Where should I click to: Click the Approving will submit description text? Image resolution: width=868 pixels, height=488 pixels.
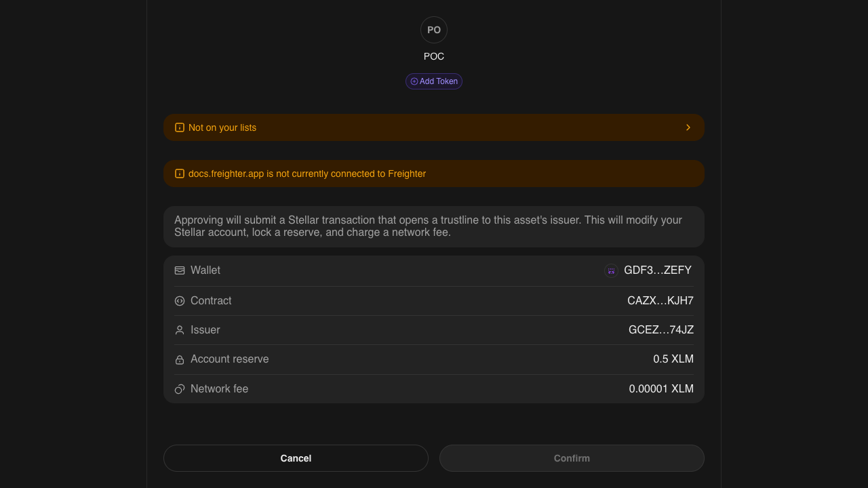[428, 226]
